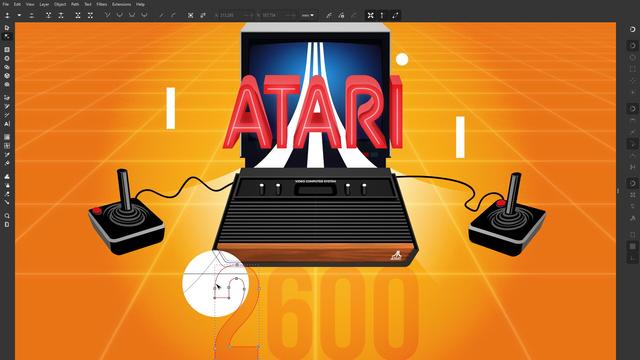Select the Calligraphy tool
The height and width of the screenshot is (360, 640).
pyautogui.click(x=7, y=115)
